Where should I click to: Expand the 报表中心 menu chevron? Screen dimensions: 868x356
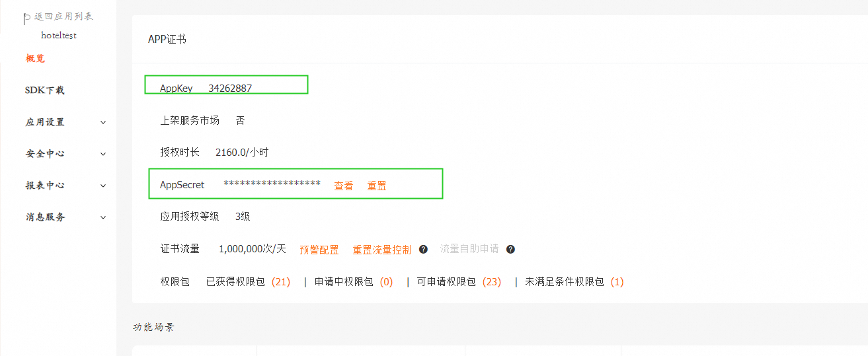103,186
